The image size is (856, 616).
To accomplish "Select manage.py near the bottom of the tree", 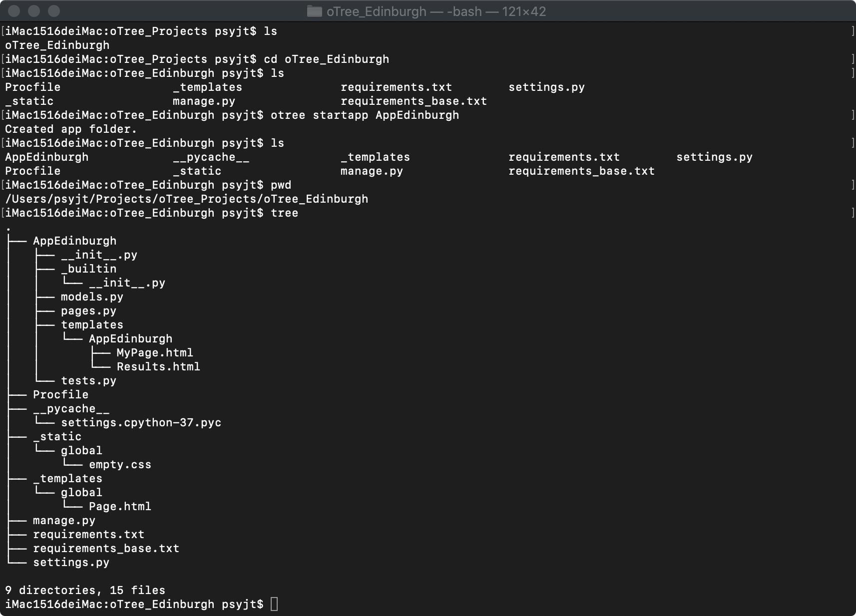I will pyautogui.click(x=64, y=520).
